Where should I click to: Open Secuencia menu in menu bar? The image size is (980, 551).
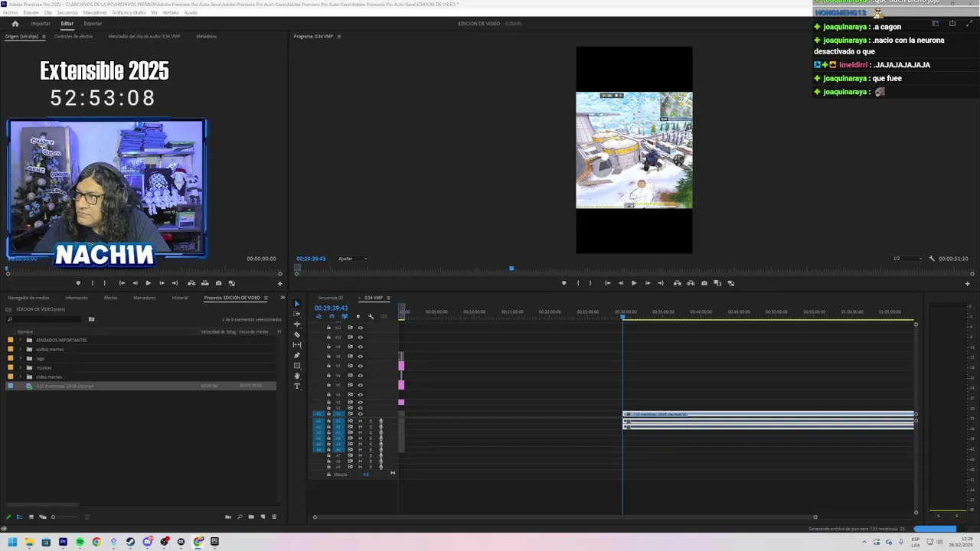pos(67,12)
